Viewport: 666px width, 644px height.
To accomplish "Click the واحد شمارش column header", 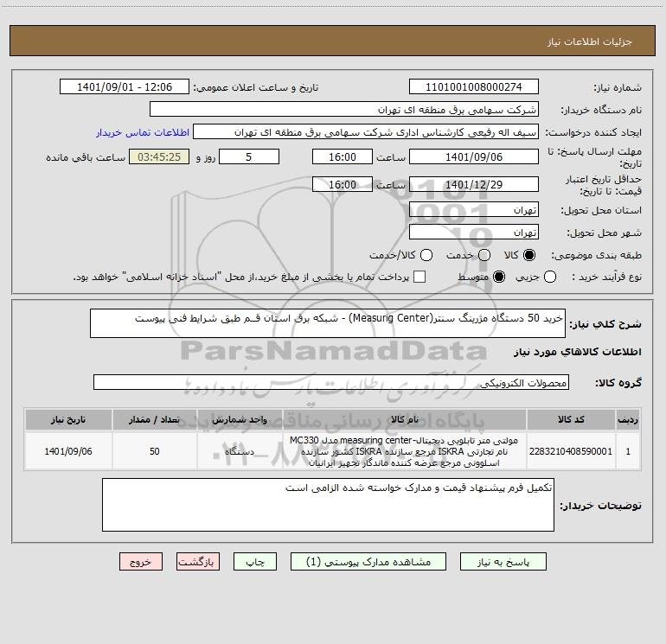I will (240, 419).
